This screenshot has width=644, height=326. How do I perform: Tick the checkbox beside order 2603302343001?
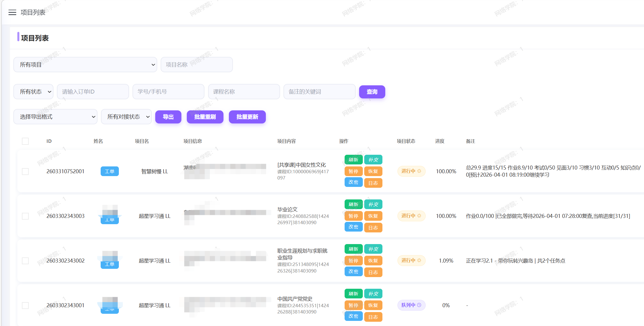(x=25, y=305)
